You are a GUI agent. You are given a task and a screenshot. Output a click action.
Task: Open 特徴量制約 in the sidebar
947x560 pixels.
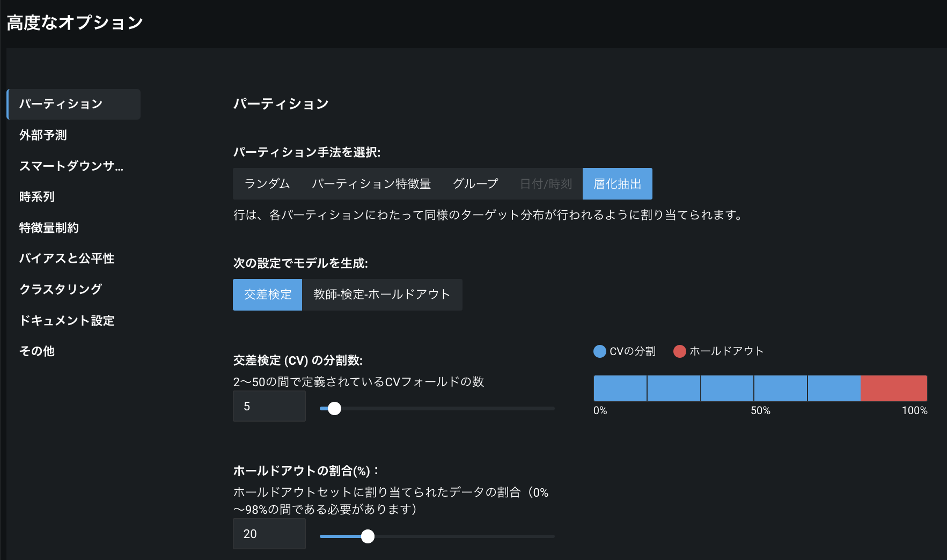pos(49,228)
